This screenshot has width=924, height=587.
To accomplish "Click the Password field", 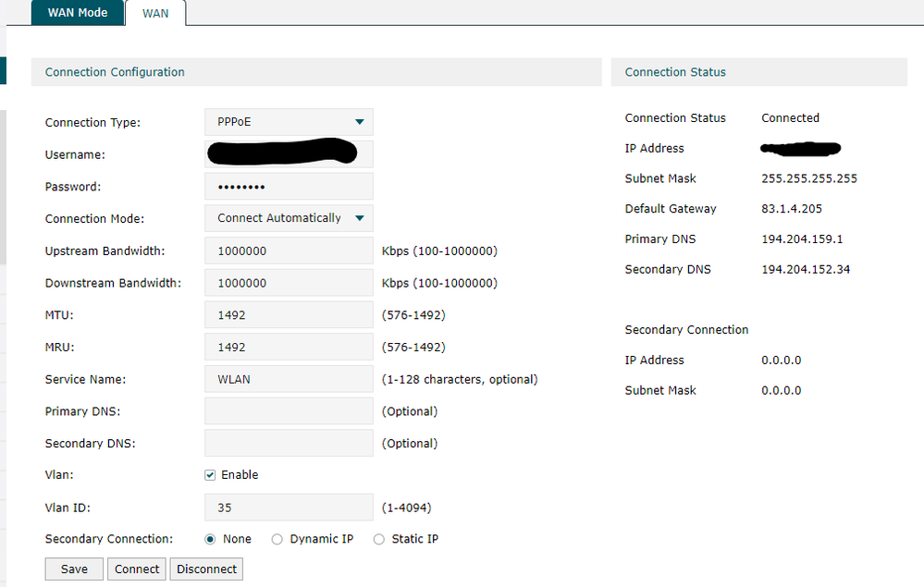I will [x=289, y=187].
